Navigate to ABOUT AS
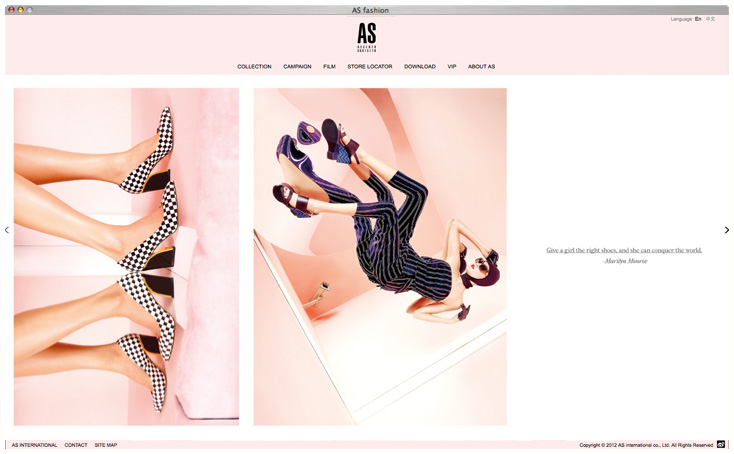 click(x=481, y=66)
